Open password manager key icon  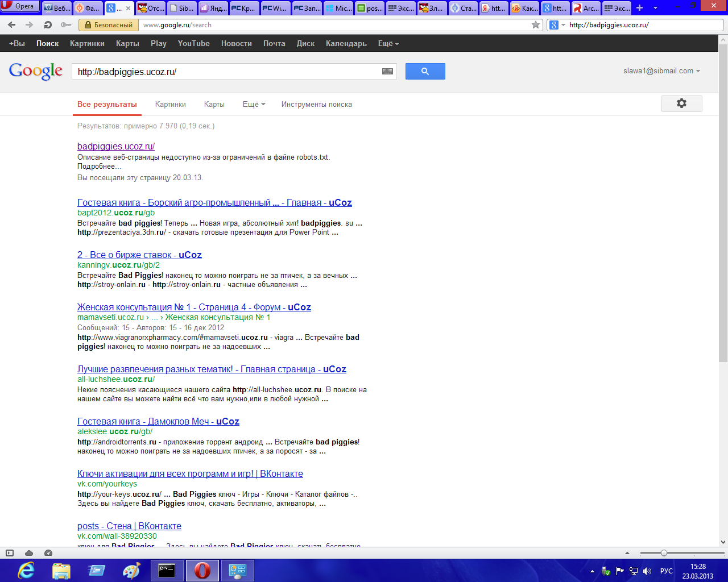coord(66,25)
